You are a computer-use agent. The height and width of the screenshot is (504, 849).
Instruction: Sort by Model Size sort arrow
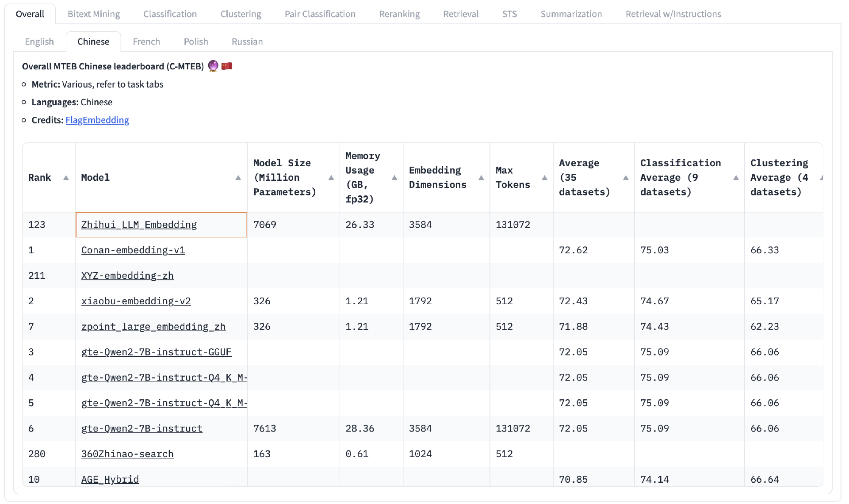(331, 178)
